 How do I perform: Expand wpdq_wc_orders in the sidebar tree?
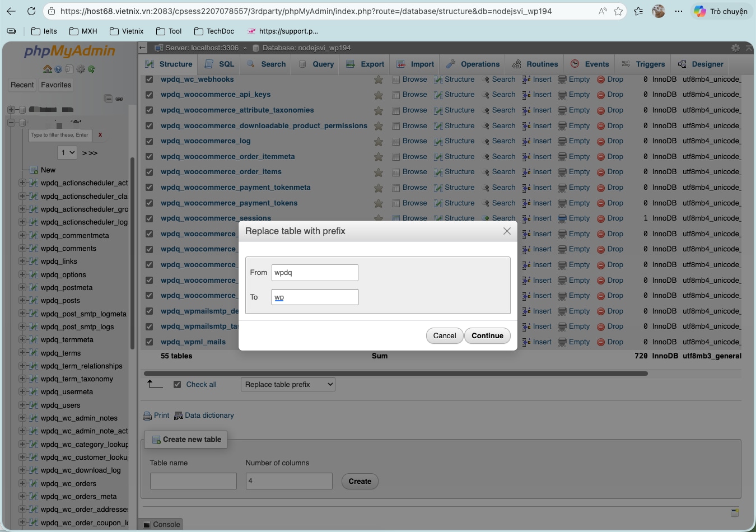[22, 483]
